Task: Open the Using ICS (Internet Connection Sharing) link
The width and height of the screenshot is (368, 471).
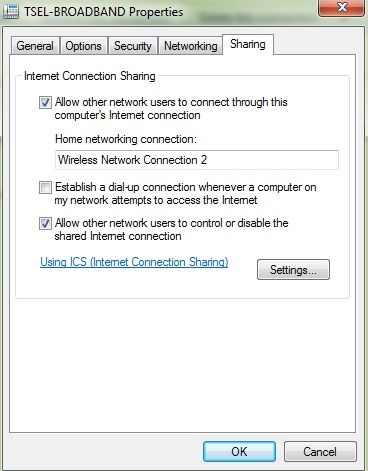Action: click(x=134, y=262)
